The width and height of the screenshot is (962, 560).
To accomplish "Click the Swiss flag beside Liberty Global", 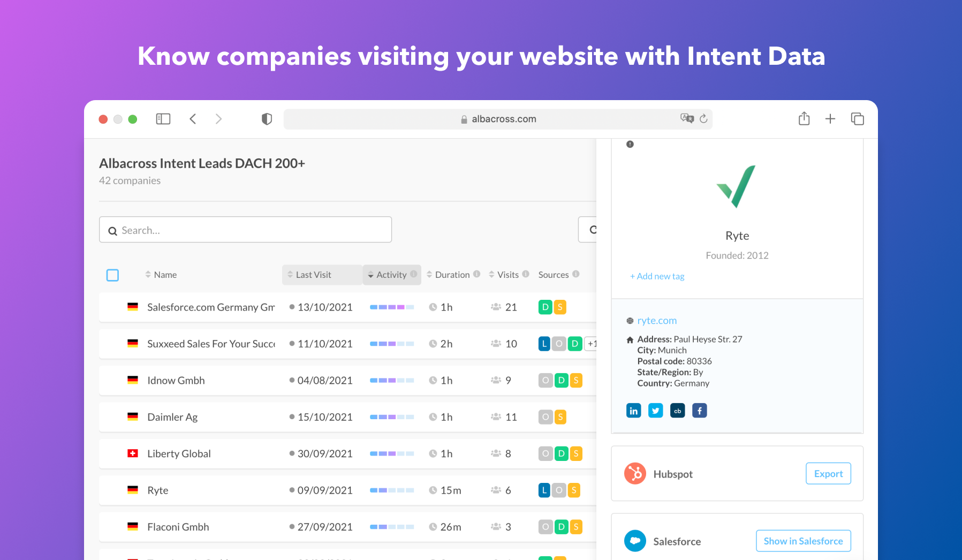I will coord(133,453).
